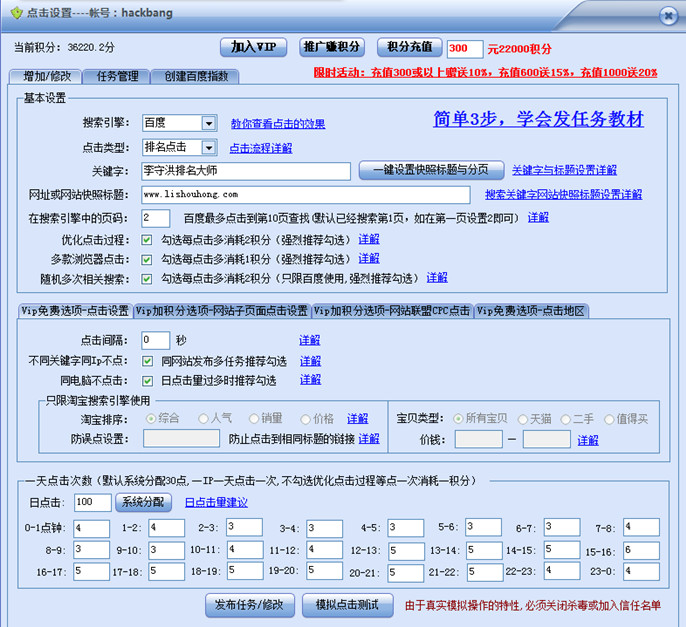This screenshot has height=627, width=686.
Task: Close the click settings dialog window
Action: (667, 14)
